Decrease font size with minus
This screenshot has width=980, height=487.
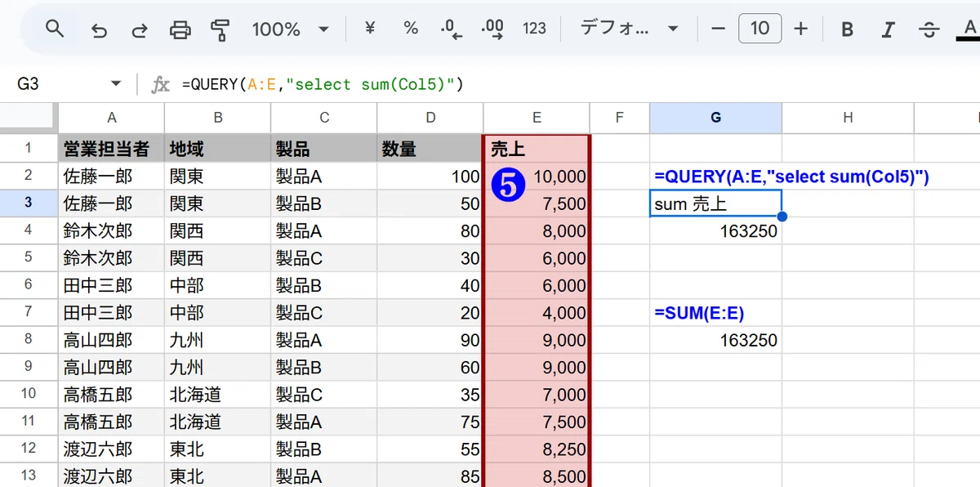tap(719, 29)
